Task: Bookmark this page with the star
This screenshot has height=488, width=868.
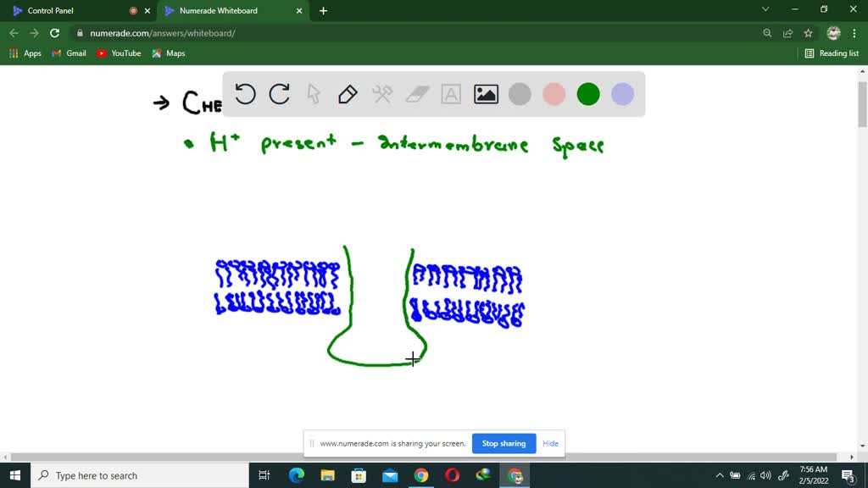Action: [808, 33]
